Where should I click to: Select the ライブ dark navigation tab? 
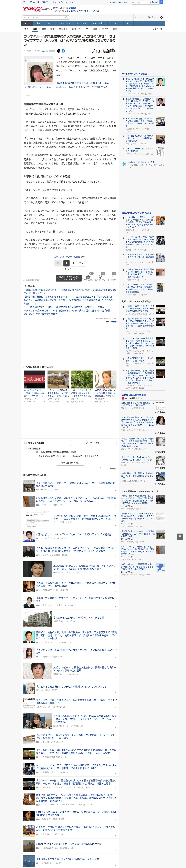[x=49, y=24]
